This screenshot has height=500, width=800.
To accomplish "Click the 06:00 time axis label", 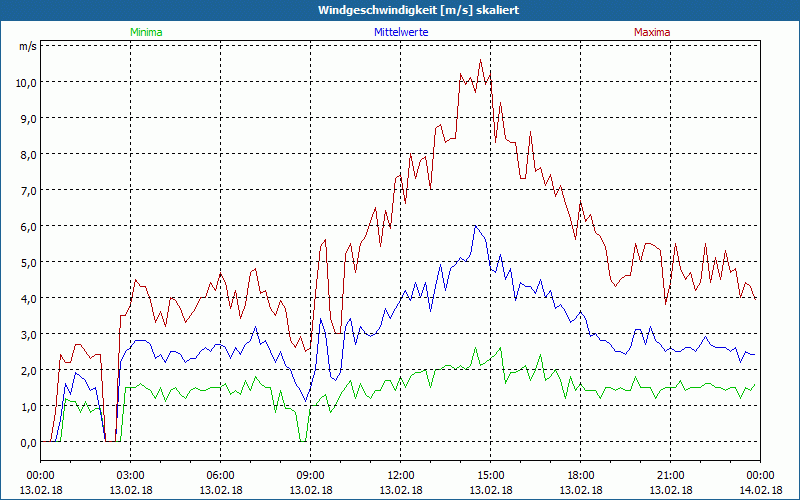I will pyautogui.click(x=221, y=475).
